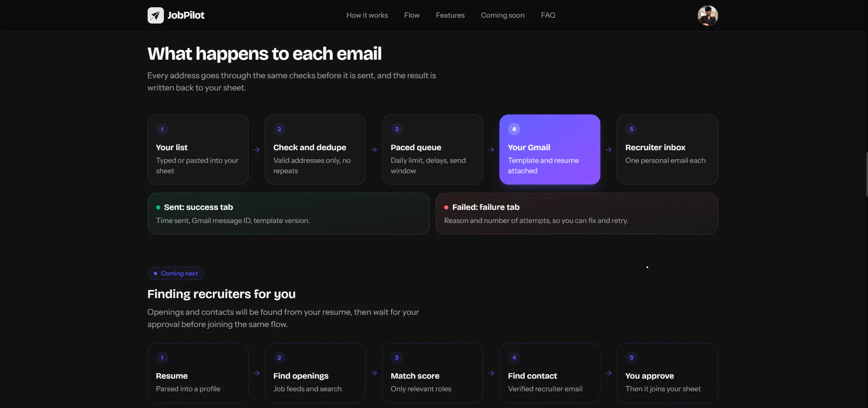The height and width of the screenshot is (408, 868).
Task: Click step number 2 badge on Find openings
Action: pos(279,358)
